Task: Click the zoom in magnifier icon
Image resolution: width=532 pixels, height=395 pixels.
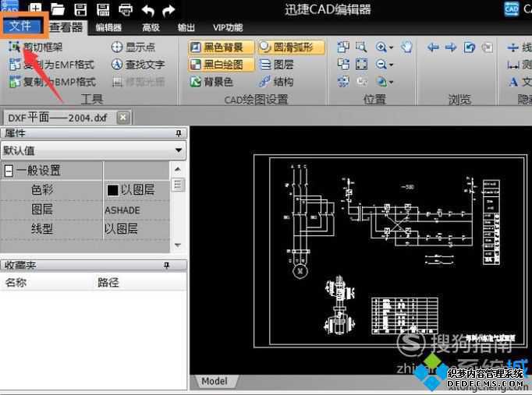Action: click(381, 47)
